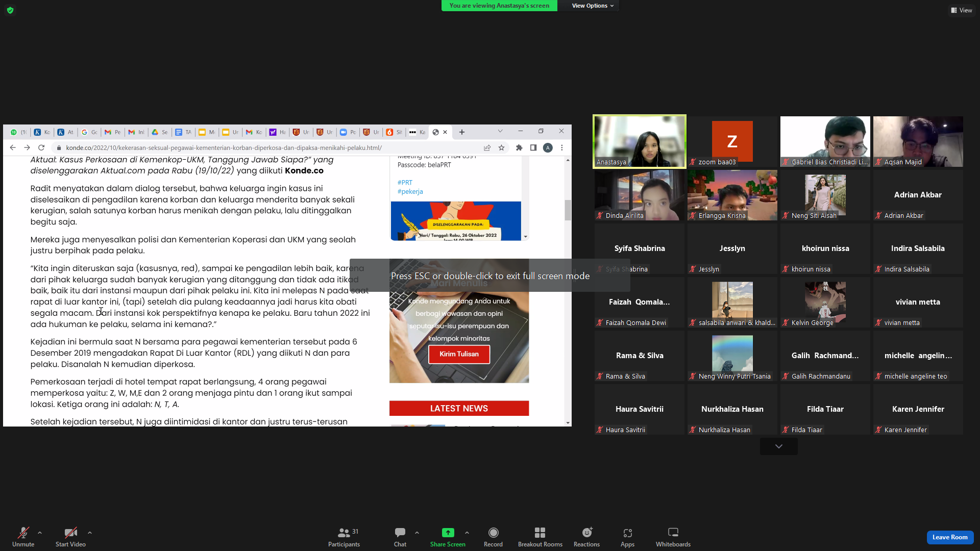The image size is (980, 551).
Task: Start recording with Record button
Action: tap(493, 537)
